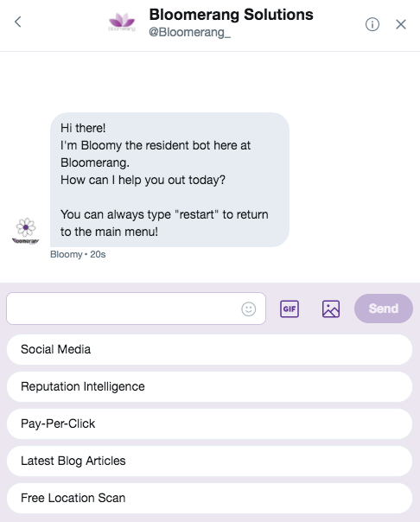
Task: Click the @Bloomerang_ handle
Action: click(x=189, y=32)
